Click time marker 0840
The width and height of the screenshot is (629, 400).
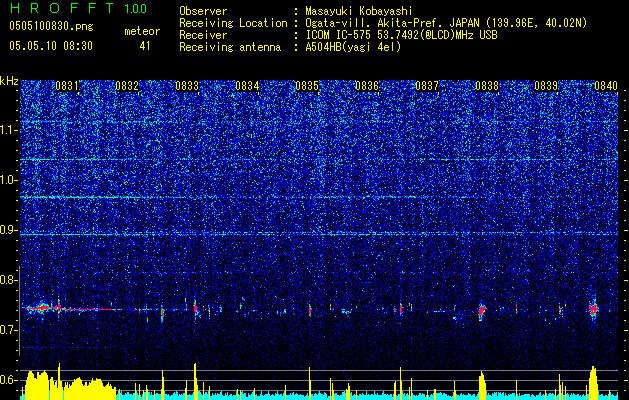tap(606, 86)
